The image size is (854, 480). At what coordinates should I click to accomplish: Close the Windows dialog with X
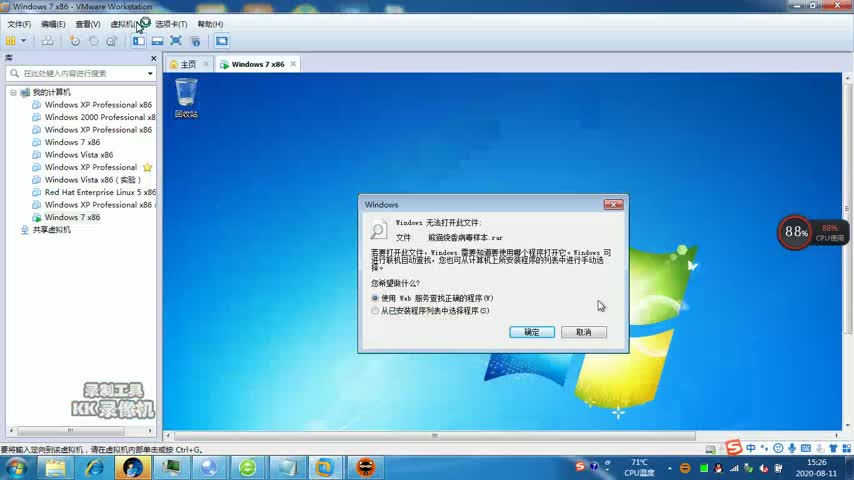click(613, 205)
